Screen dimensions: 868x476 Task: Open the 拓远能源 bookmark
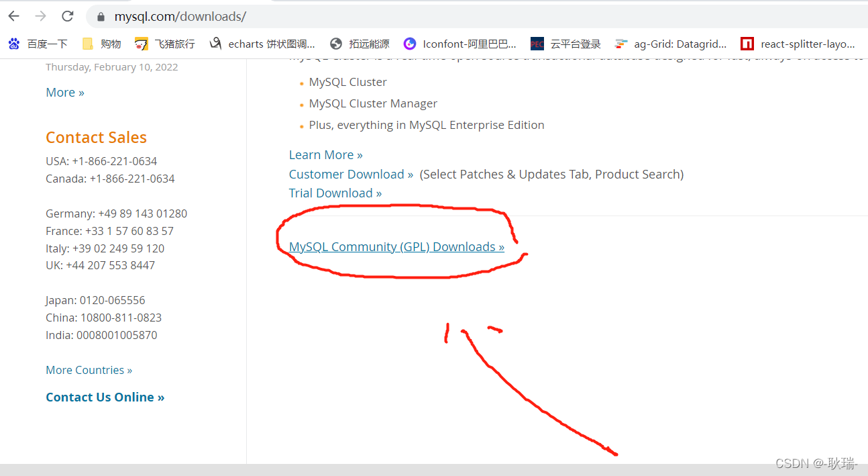358,43
